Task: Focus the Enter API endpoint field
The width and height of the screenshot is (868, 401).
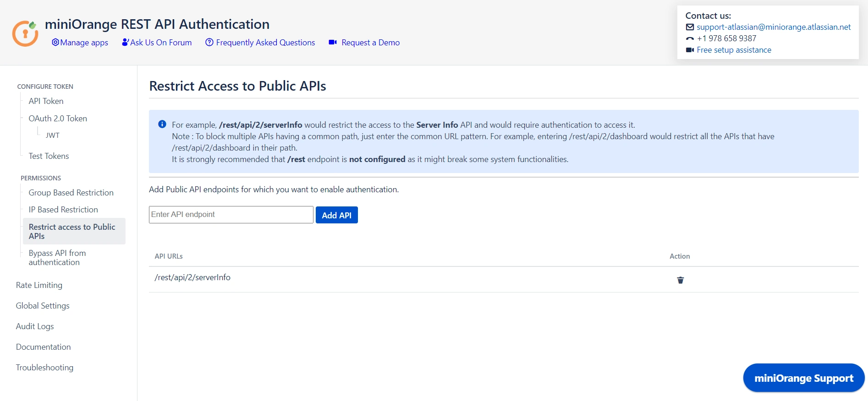Action: [x=231, y=215]
